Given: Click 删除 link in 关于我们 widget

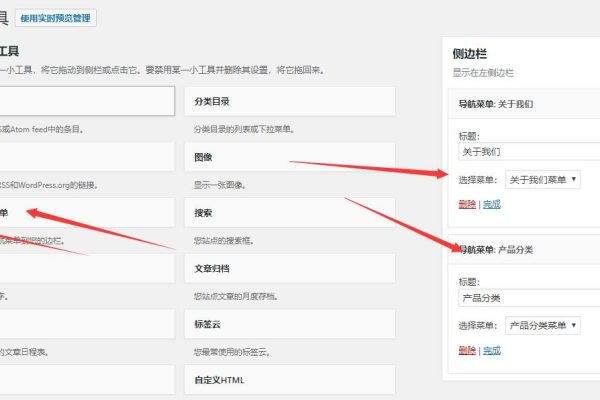Looking at the screenshot, I should (x=467, y=204).
